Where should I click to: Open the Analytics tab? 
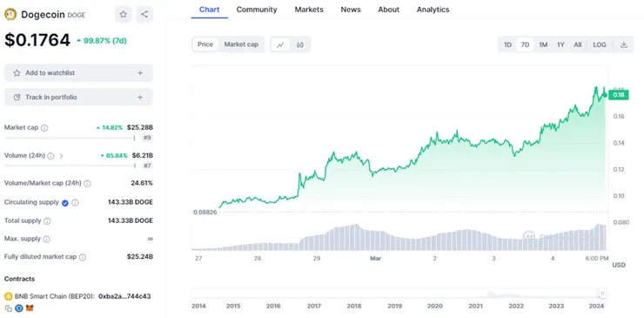pos(433,10)
